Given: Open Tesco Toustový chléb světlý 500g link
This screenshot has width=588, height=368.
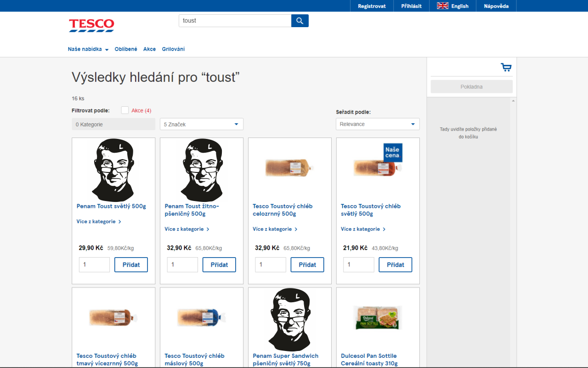Looking at the screenshot, I should [x=371, y=210].
